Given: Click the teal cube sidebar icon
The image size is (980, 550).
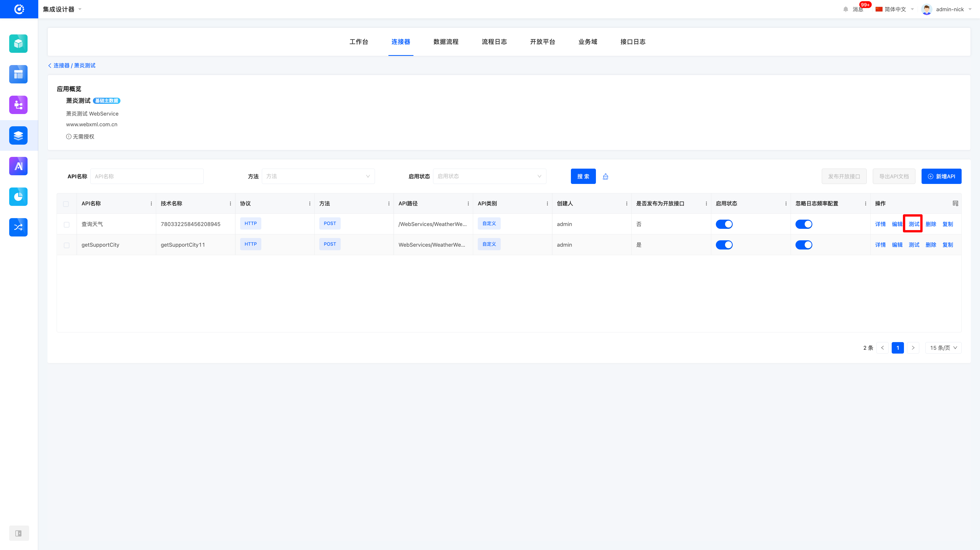Looking at the screenshot, I should (x=18, y=44).
